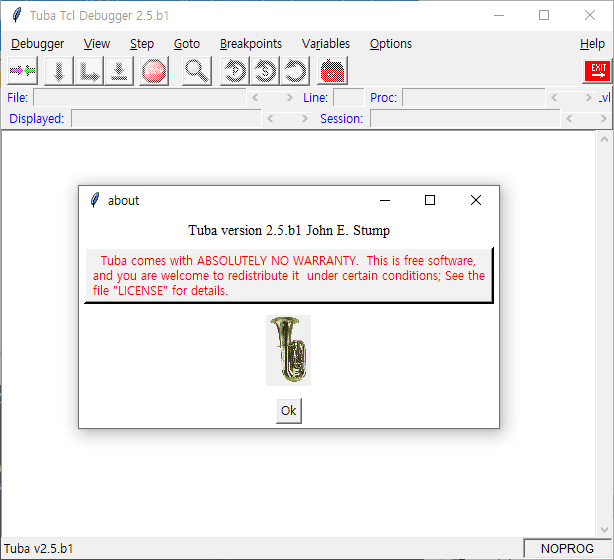This screenshot has height=560, width=614.
Task: Click the 'File:' label
Action: (x=18, y=98)
